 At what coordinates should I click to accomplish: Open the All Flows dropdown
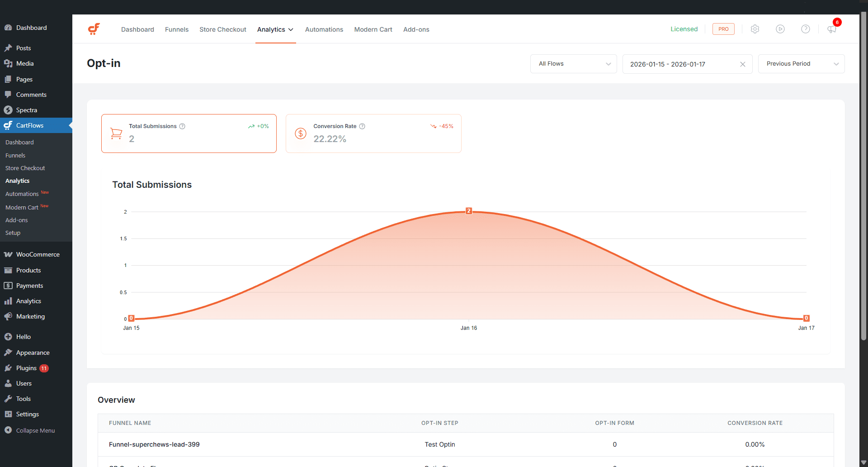pyautogui.click(x=573, y=64)
